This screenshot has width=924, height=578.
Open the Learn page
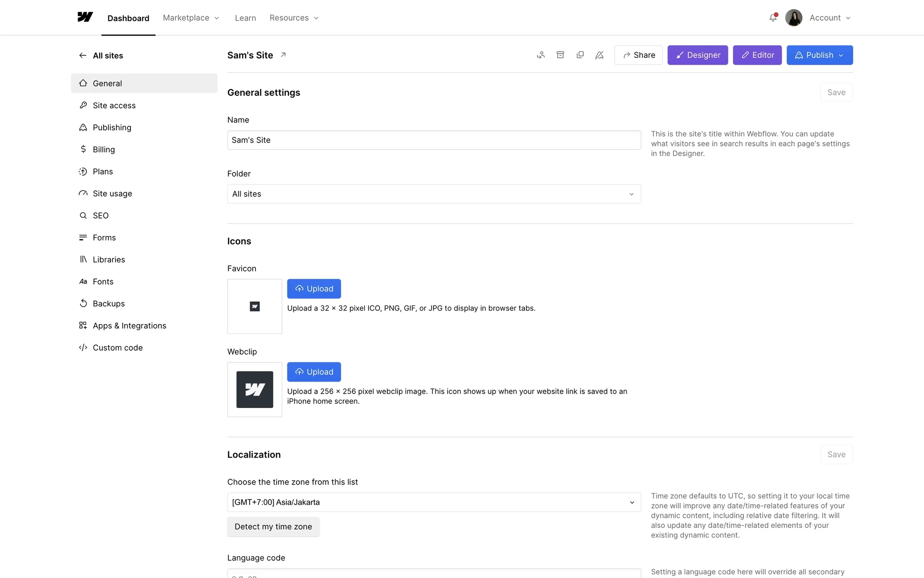(245, 18)
